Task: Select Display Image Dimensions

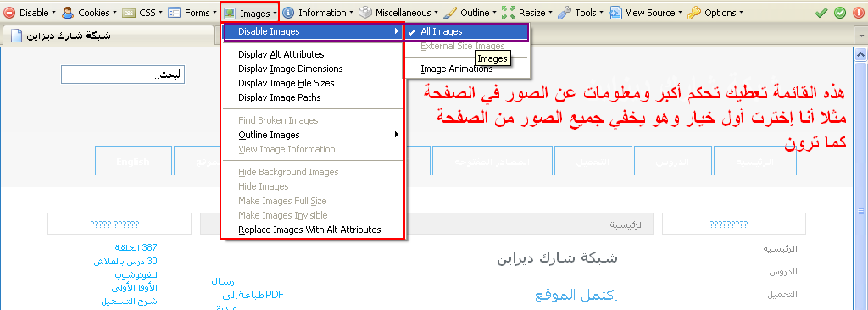Action: click(x=313, y=69)
